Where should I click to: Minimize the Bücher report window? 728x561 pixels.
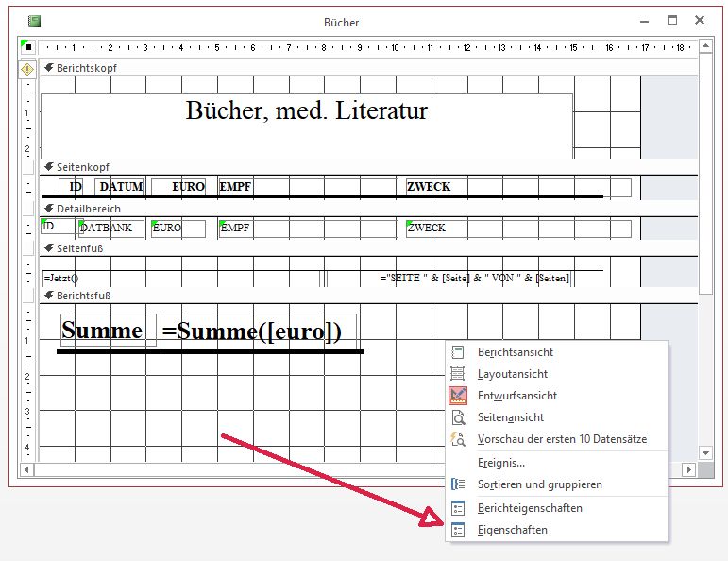point(644,21)
